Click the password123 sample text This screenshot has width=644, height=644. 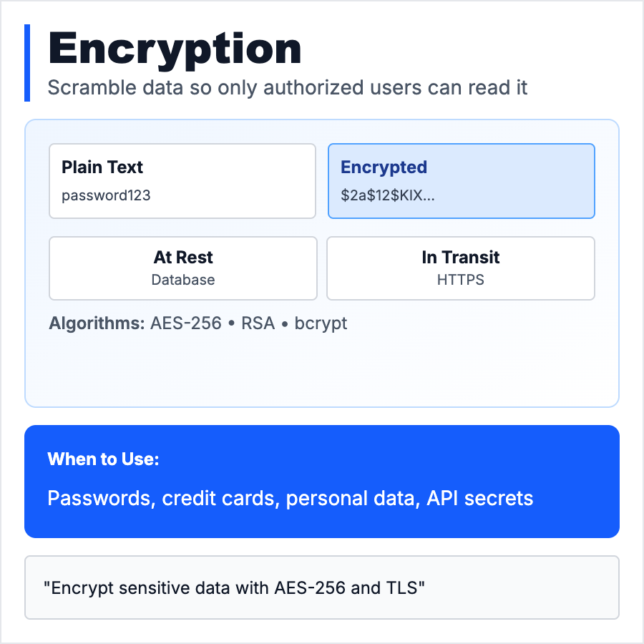tap(106, 195)
